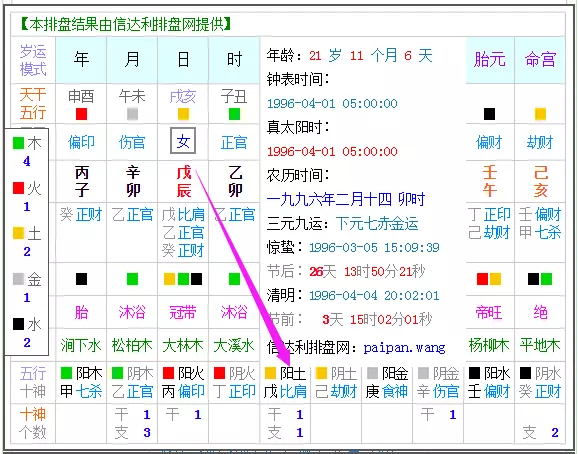Select the 月 pillar header
578x454 pixels.
[x=132, y=59]
